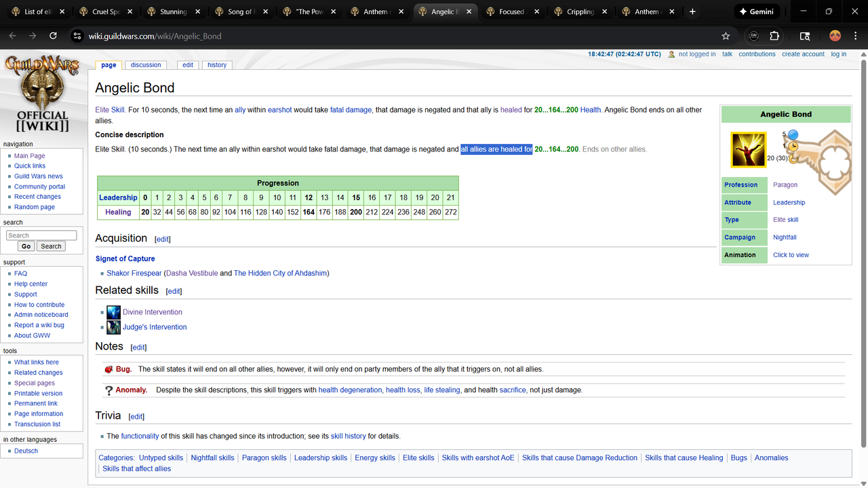Click the energy cost orb icon
Viewport: 868px width, 488px height.
[793, 134]
